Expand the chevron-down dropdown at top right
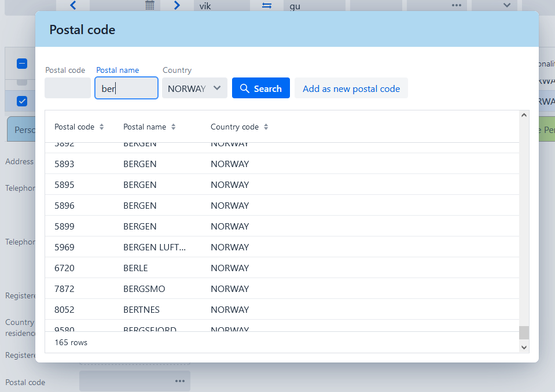Viewport: 555px width, 392px height. [x=506, y=5]
